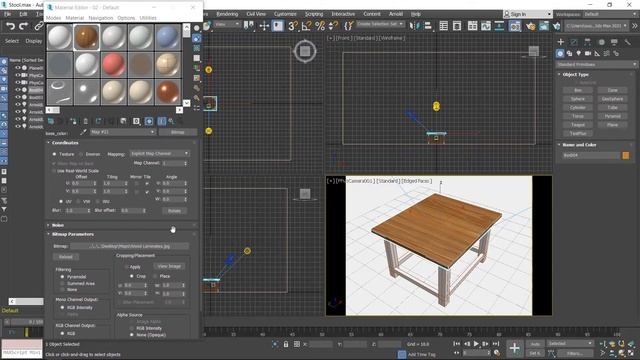Select the Environ radio button
The height and width of the screenshot is (360, 640).
81,154
